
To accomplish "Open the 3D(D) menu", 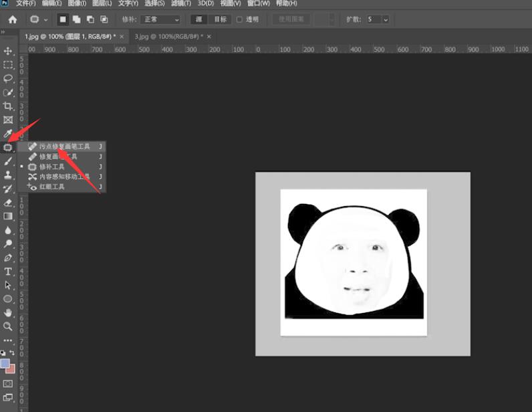I will point(206,3).
